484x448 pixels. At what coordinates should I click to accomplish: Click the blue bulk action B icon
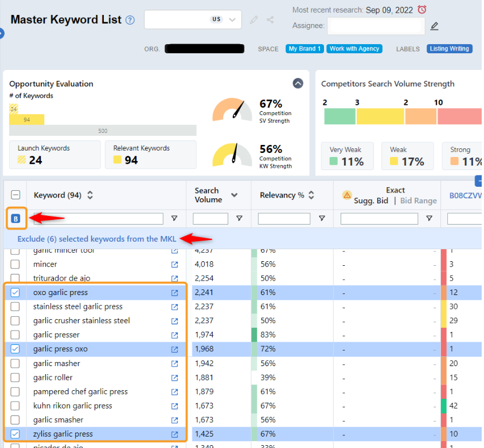click(x=15, y=218)
